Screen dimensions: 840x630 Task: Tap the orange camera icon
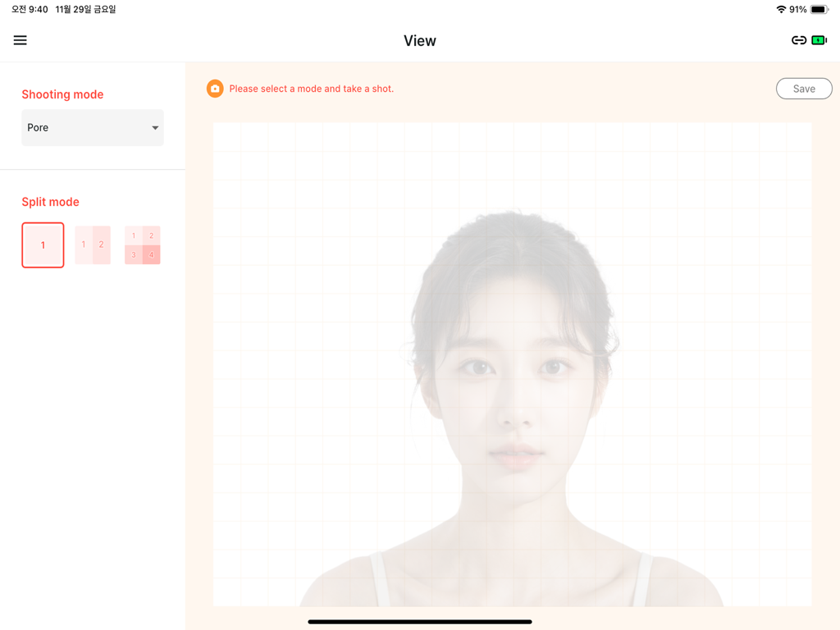215,89
